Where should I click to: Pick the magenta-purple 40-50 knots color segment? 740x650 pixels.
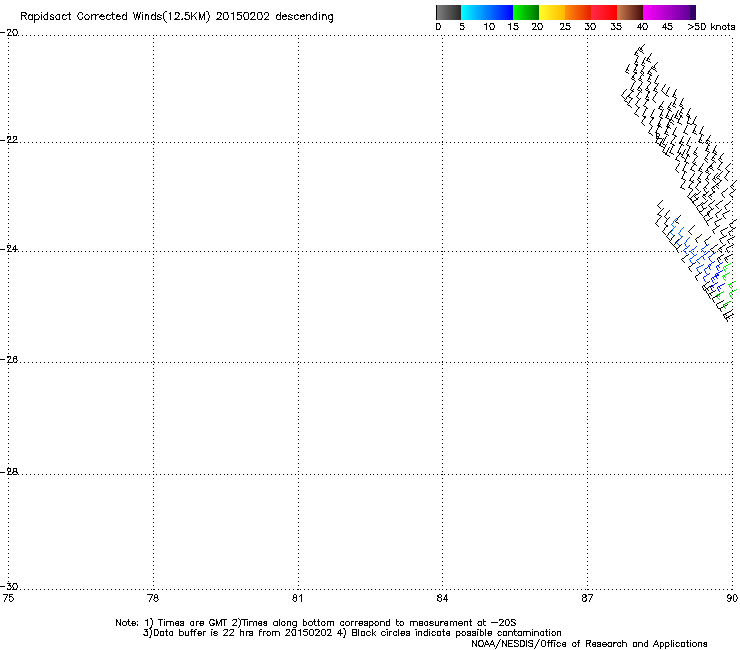point(669,12)
